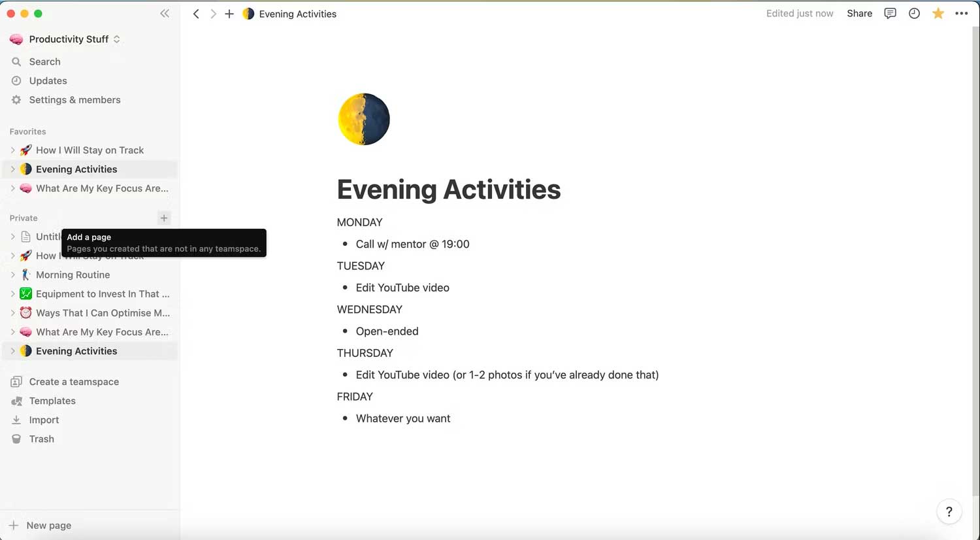Click the 'Edited just now' status text

[x=800, y=13]
